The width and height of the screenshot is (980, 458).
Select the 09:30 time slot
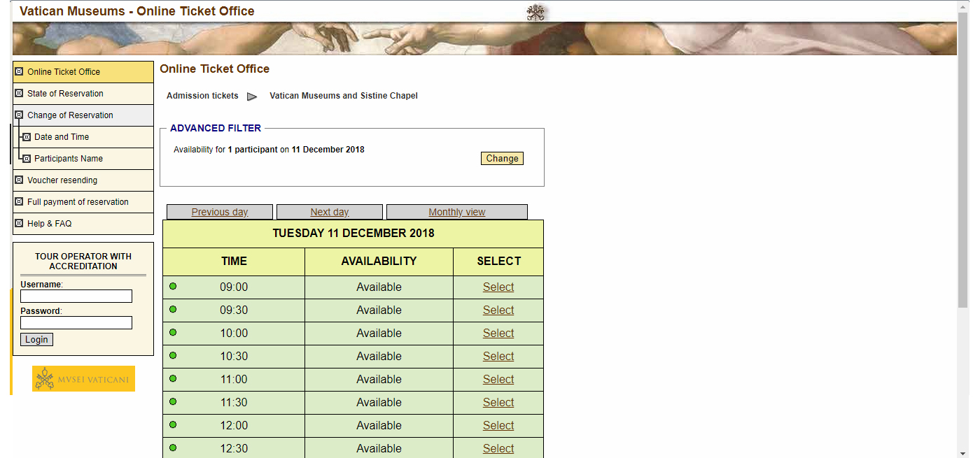[498, 310]
